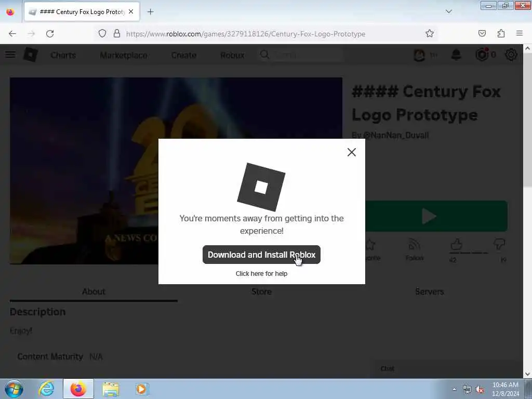Image resolution: width=532 pixels, height=399 pixels.
Task: Close the Roblox download dialog
Action: 352,152
